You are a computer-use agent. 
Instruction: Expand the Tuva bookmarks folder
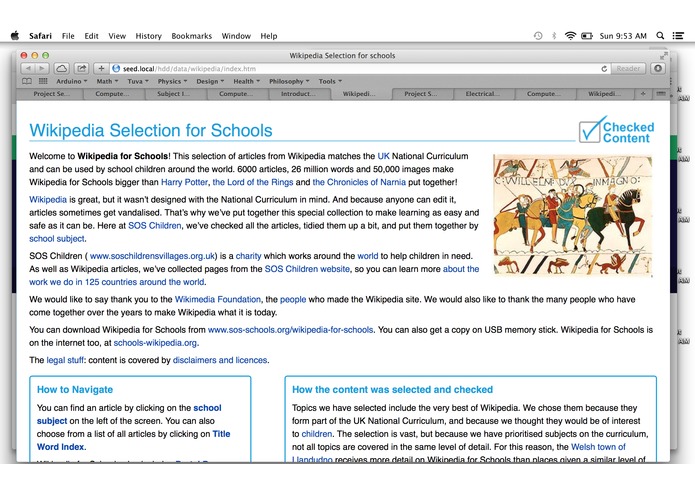pyautogui.click(x=138, y=81)
